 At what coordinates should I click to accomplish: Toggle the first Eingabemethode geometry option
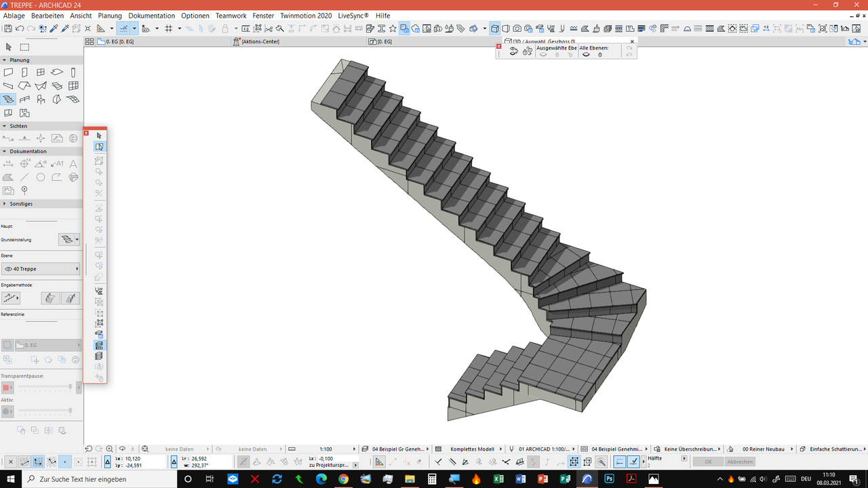11,298
